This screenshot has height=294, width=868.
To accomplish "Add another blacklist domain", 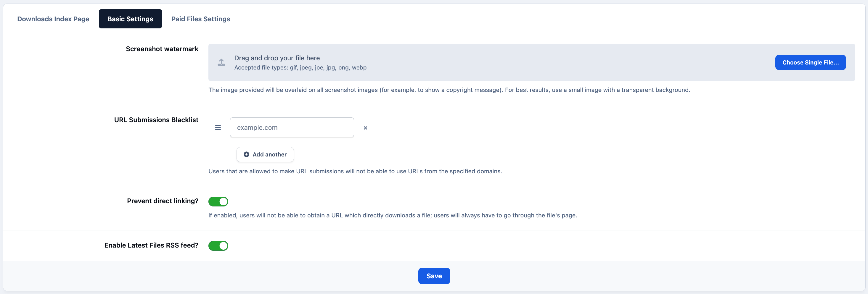I will click(265, 154).
